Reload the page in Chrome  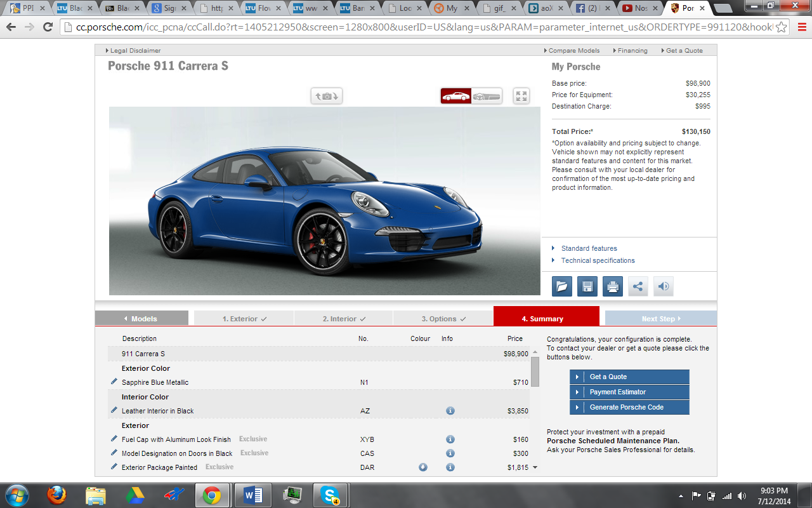click(48, 27)
